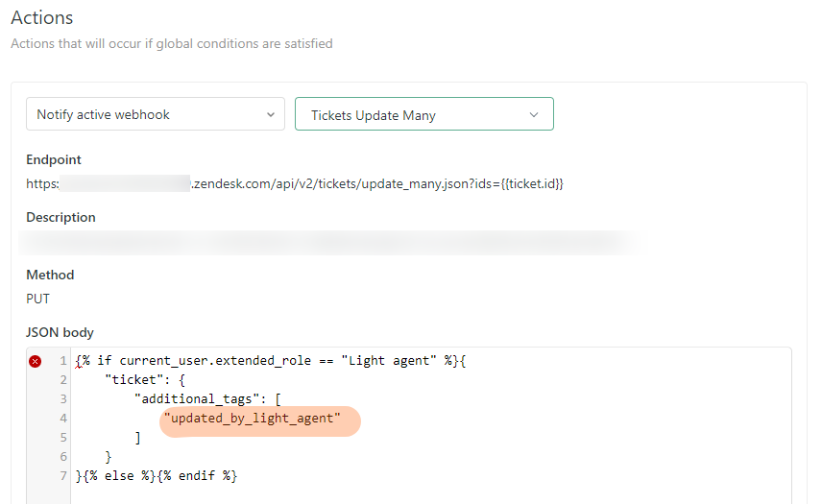The image size is (822, 504).
Task: Click line number 4 in the gutter
Action: point(61,418)
